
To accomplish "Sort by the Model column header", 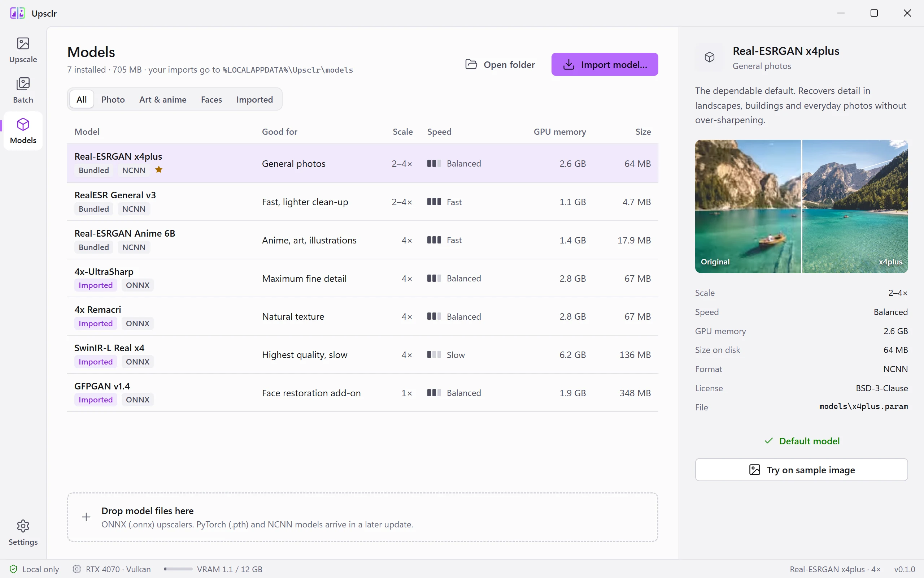I will pyautogui.click(x=87, y=132).
